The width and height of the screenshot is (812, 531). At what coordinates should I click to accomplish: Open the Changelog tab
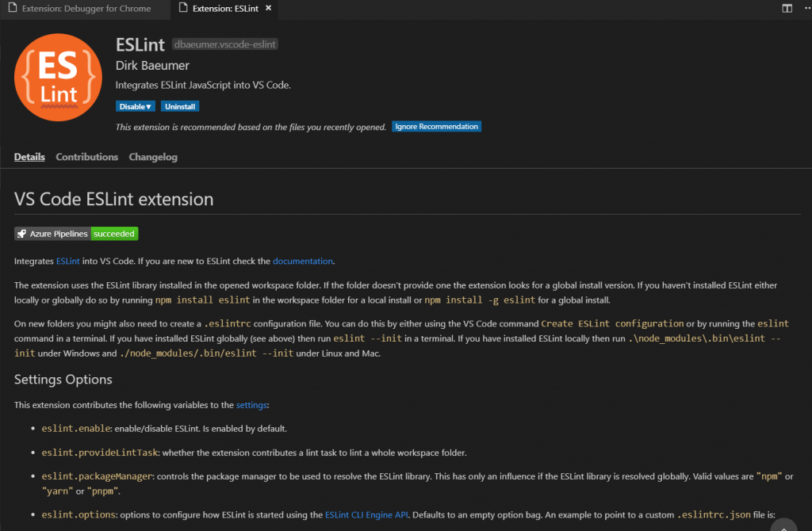(153, 157)
